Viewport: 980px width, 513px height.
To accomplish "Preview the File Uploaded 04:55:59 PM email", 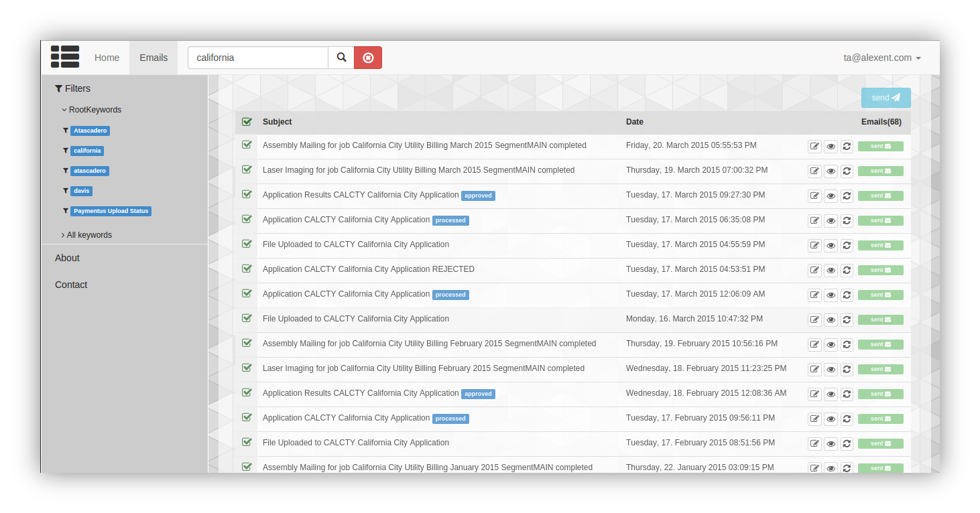I will click(831, 246).
